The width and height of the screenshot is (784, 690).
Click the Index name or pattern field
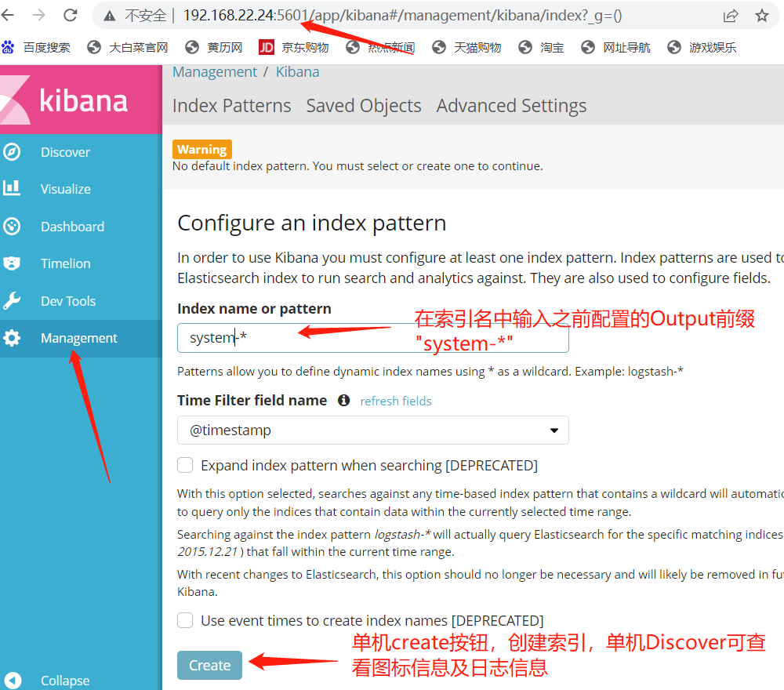click(x=373, y=338)
